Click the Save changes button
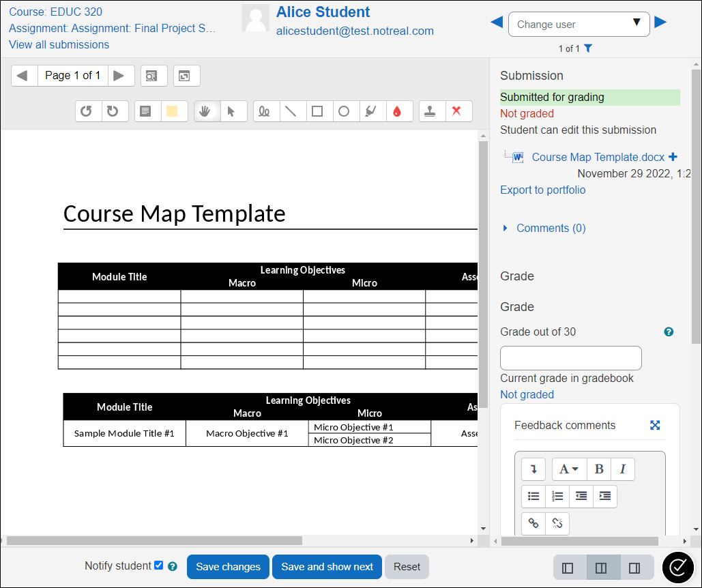Image resolution: width=702 pixels, height=588 pixels. (x=227, y=566)
